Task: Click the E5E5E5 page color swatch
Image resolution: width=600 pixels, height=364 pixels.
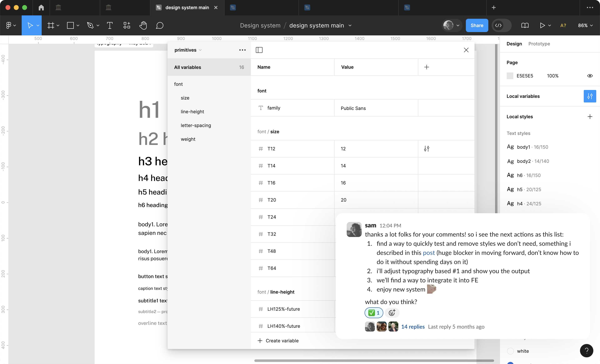Action: [x=510, y=76]
